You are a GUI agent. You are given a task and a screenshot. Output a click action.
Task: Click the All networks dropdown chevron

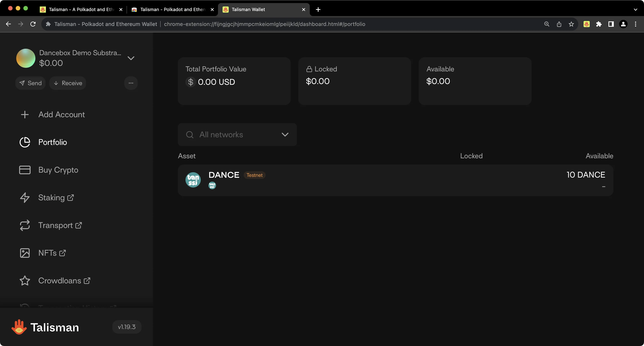(x=285, y=135)
